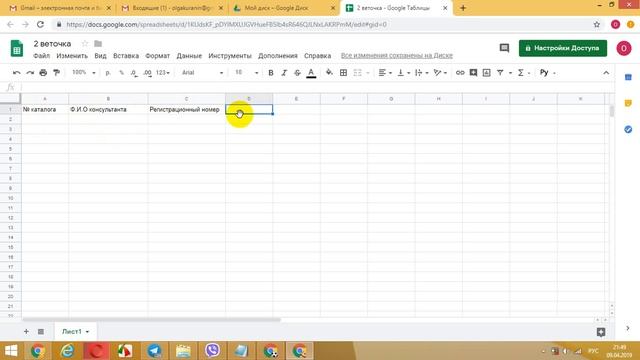The height and width of the screenshot is (360, 640).
Task: Open Google Sheets home icon
Action: pos(17,49)
